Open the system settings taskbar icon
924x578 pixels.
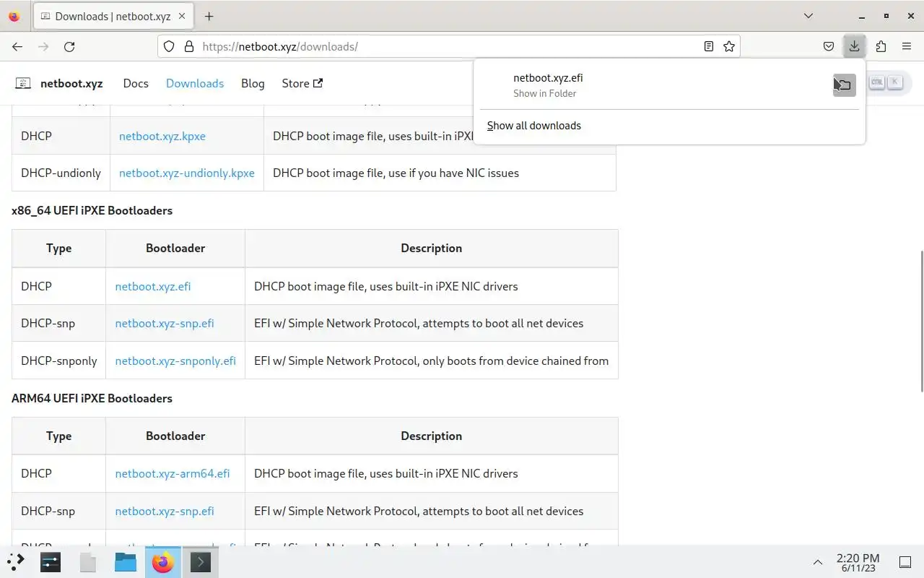click(51, 561)
